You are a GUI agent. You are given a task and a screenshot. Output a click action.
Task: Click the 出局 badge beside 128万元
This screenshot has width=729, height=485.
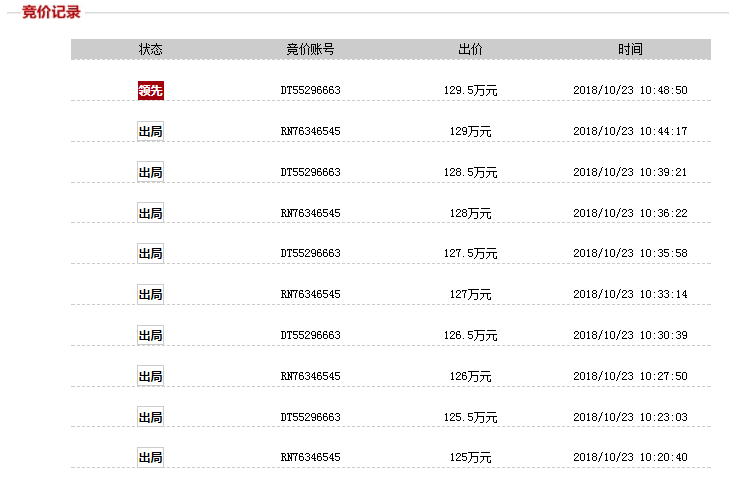pyautogui.click(x=151, y=213)
